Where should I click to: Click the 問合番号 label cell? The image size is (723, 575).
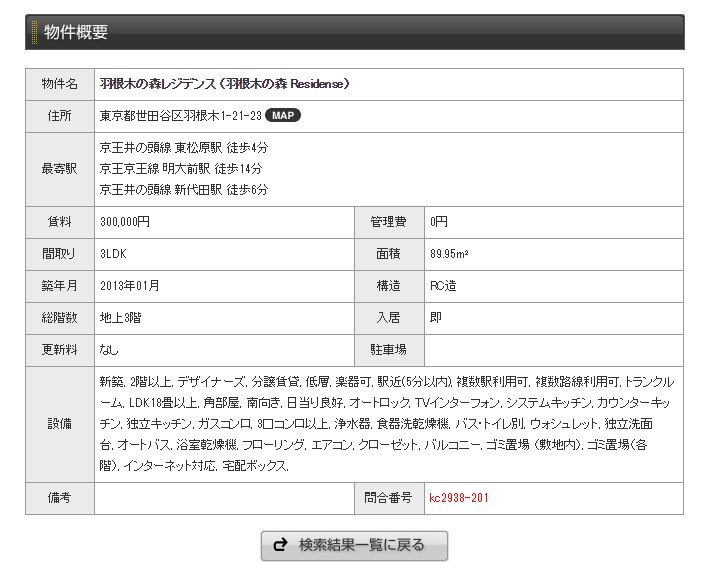[388, 497]
